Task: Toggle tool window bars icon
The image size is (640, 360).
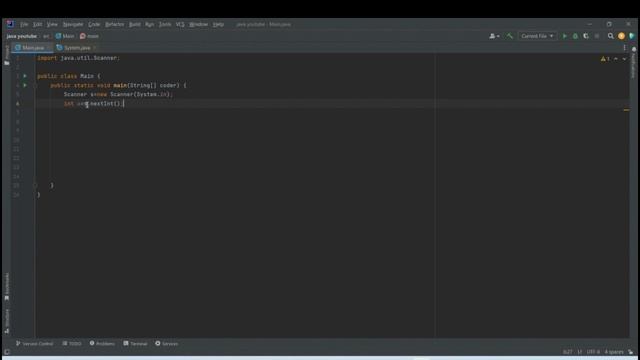Action: coord(7,352)
